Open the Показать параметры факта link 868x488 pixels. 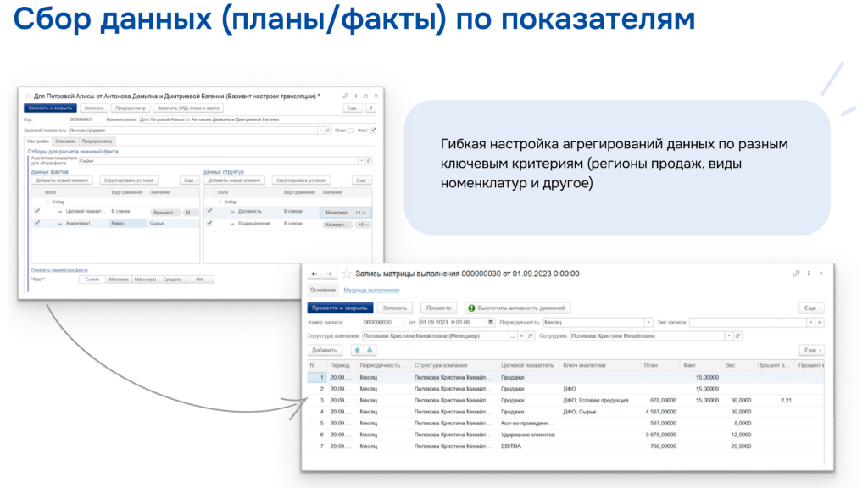click(x=59, y=270)
